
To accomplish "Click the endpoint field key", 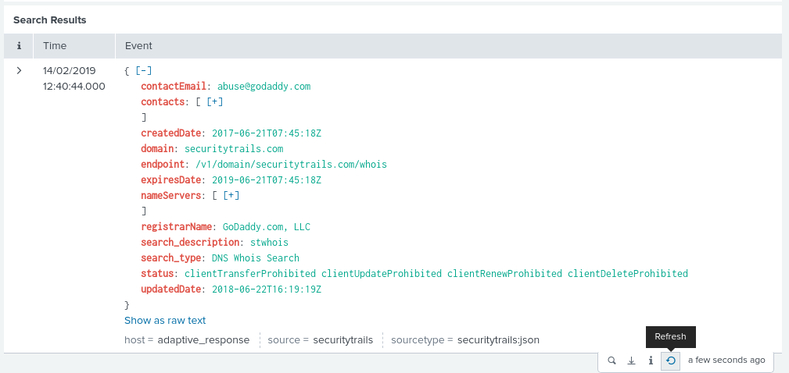I will [163, 164].
